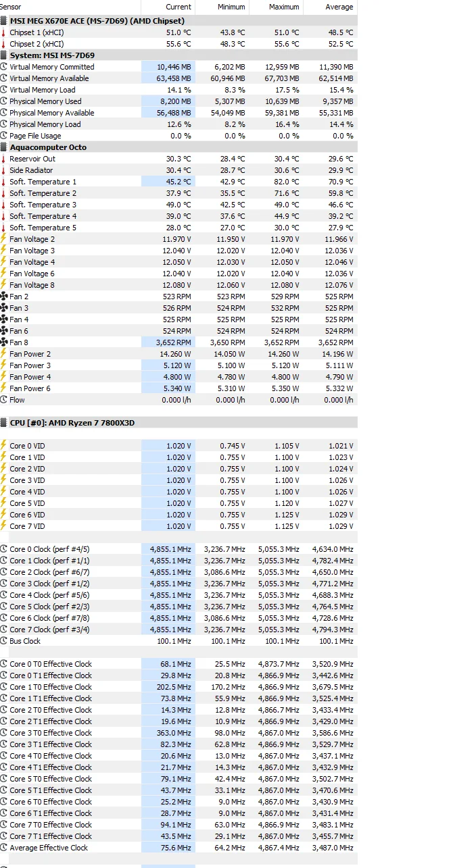Click the 3,487.0 MHz average of Average Effective Clock
This screenshot has width=453, height=868.
333,848
